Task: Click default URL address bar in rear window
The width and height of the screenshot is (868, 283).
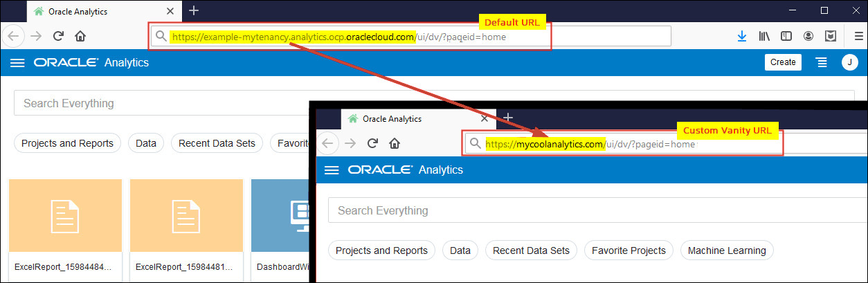Action: coord(410,37)
